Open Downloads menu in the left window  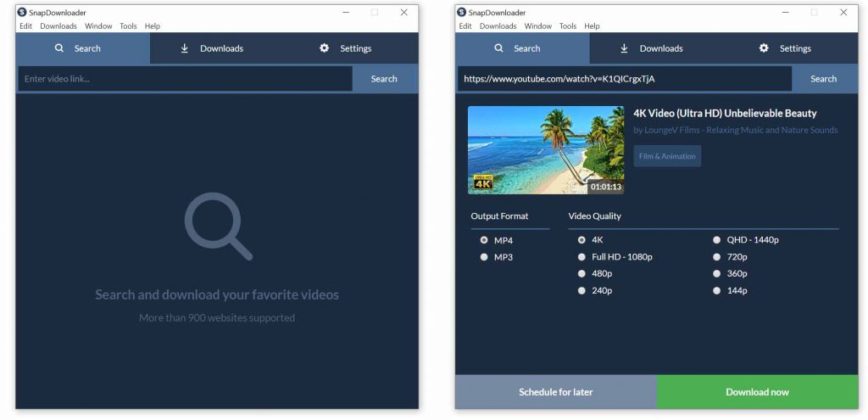click(58, 26)
